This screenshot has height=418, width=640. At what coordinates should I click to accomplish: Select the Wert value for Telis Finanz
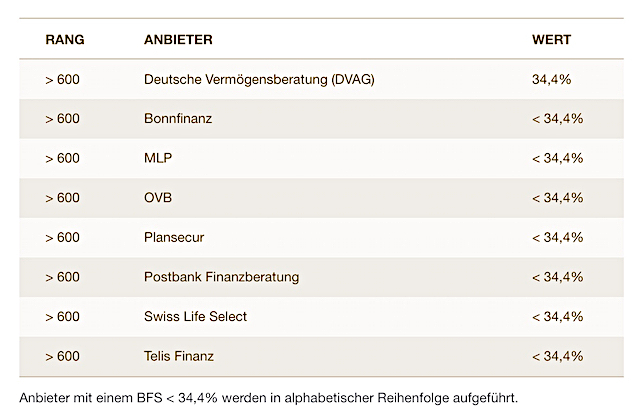tap(557, 356)
